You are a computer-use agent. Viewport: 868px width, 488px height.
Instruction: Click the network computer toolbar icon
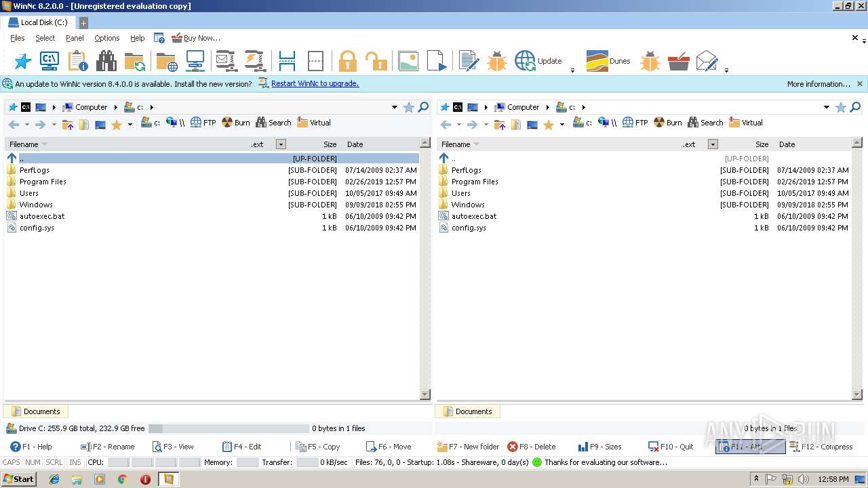pyautogui.click(x=195, y=61)
